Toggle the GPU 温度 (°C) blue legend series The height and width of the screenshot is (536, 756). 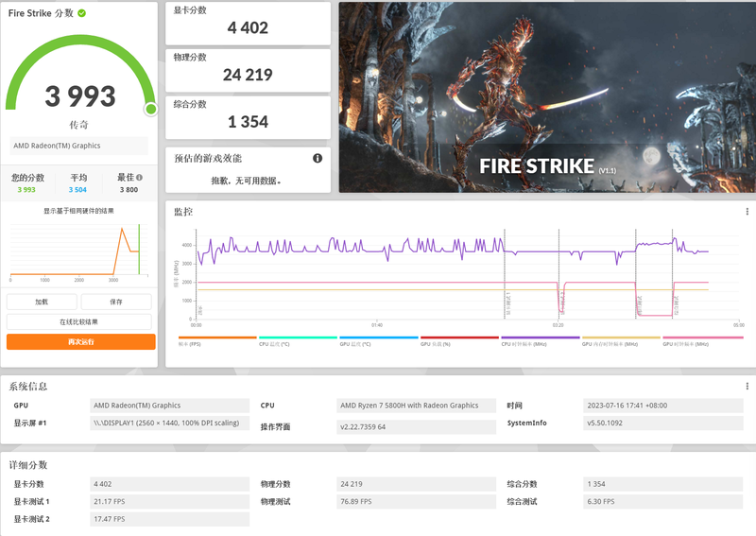379,341
